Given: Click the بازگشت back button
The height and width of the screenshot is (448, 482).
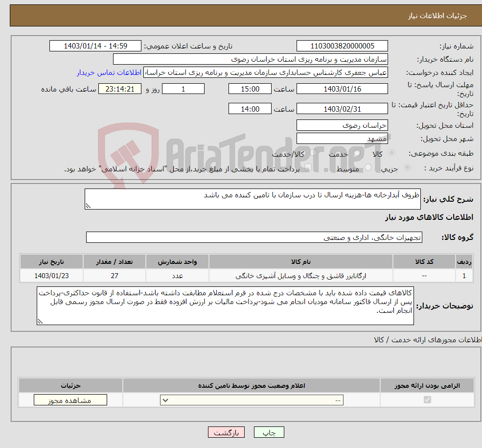Looking at the screenshot, I should coord(226,432).
